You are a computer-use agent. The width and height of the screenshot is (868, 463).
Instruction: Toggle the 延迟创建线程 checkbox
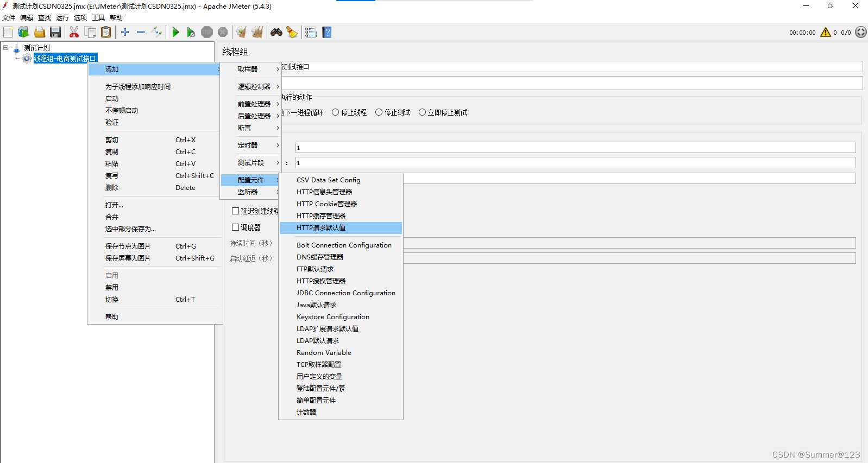tap(236, 211)
